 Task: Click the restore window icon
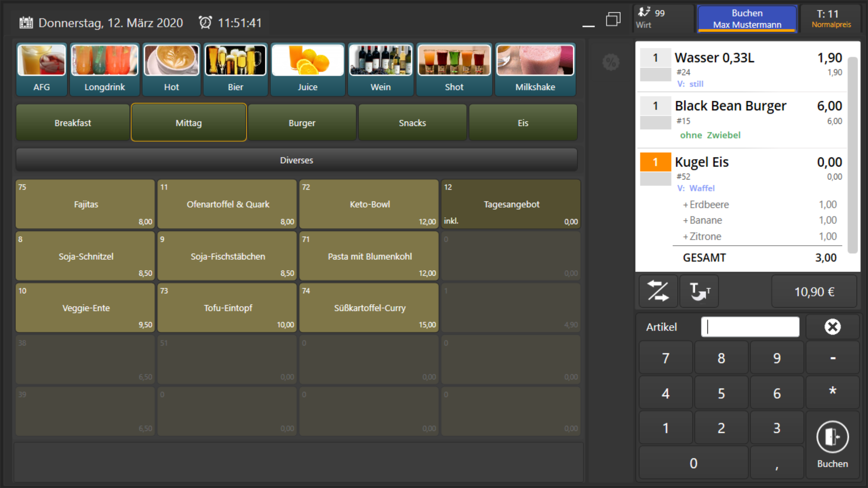click(x=613, y=19)
